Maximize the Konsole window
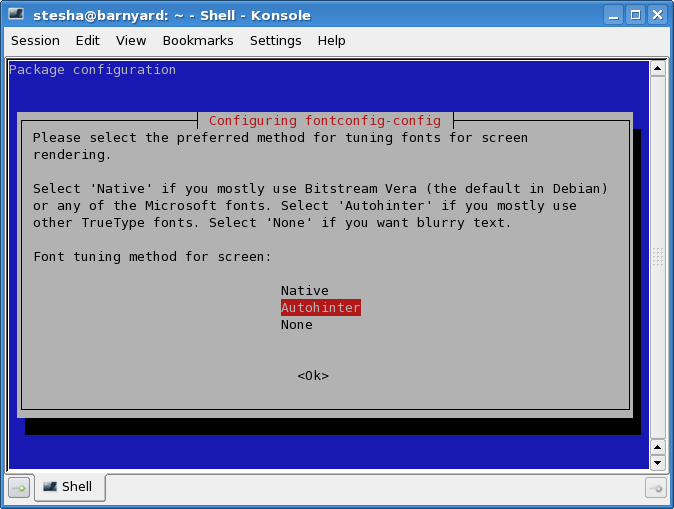The width and height of the screenshot is (674, 509). 635,15
